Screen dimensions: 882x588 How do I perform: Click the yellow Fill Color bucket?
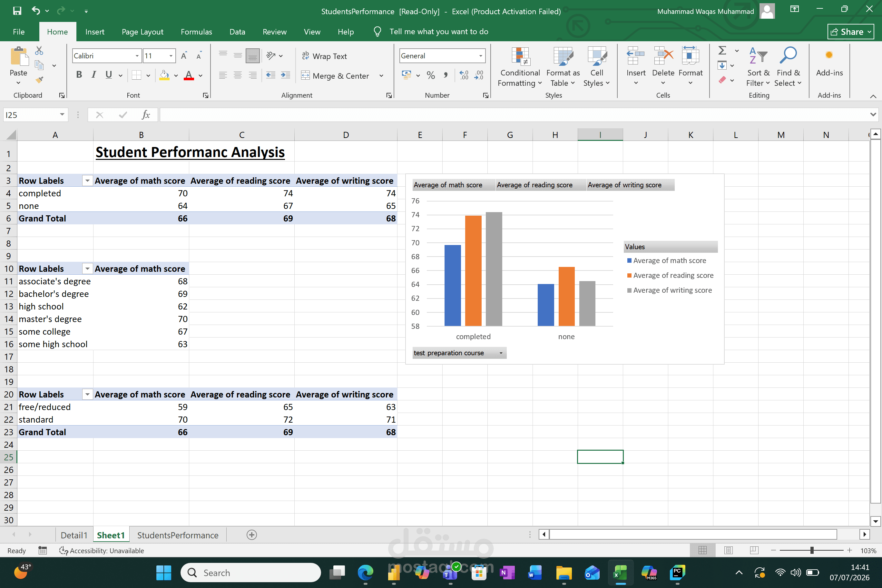coord(164,75)
